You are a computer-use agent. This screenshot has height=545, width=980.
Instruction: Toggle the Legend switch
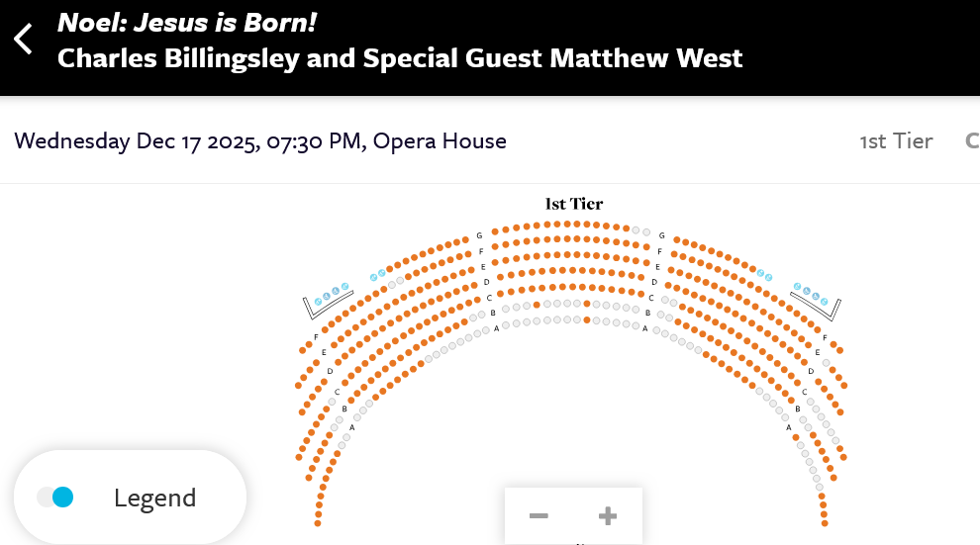point(55,498)
